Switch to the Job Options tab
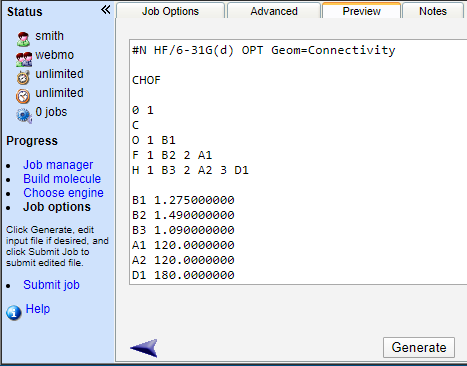The height and width of the screenshot is (366, 467). coord(170,11)
